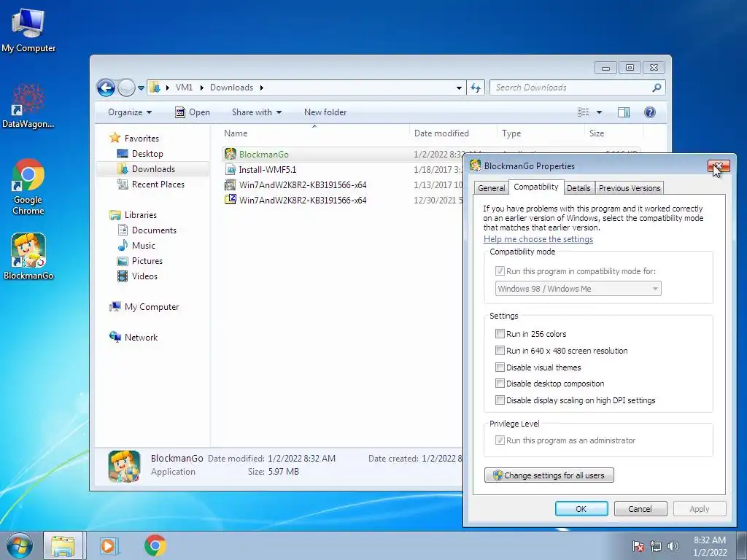The width and height of the screenshot is (747, 560).
Task: Select Downloads in the navigation pane
Action: point(153,169)
